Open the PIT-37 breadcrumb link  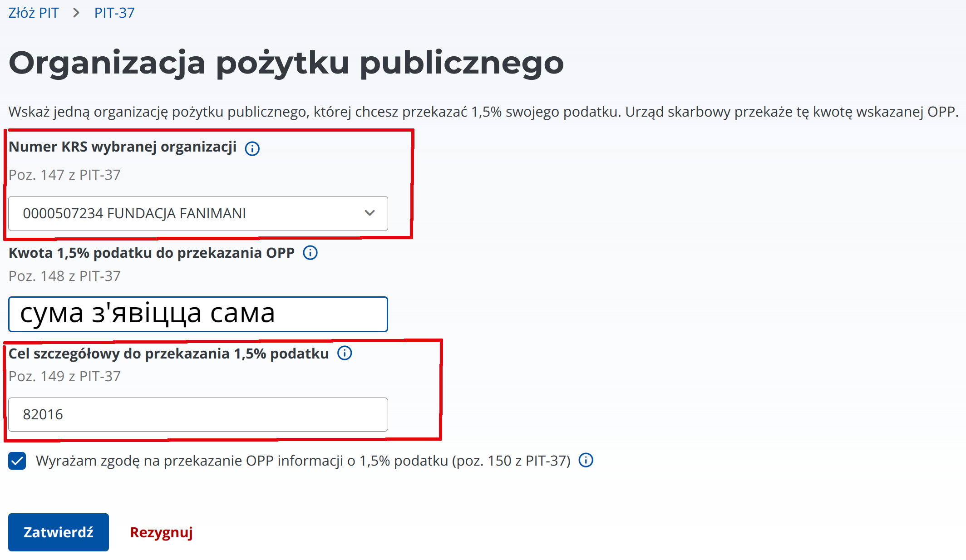tap(114, 13)
